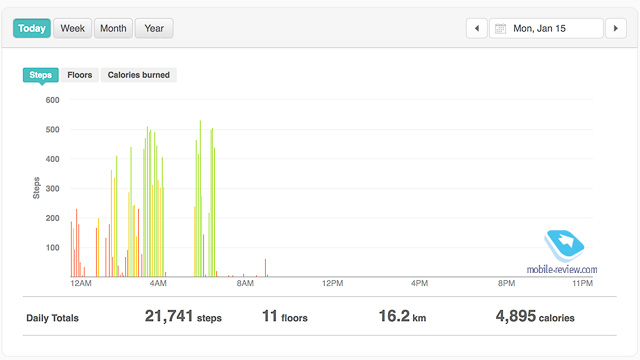Click the mobile-review.com link text
This screenshot has height=360, width=640.
tap(562, 269)
